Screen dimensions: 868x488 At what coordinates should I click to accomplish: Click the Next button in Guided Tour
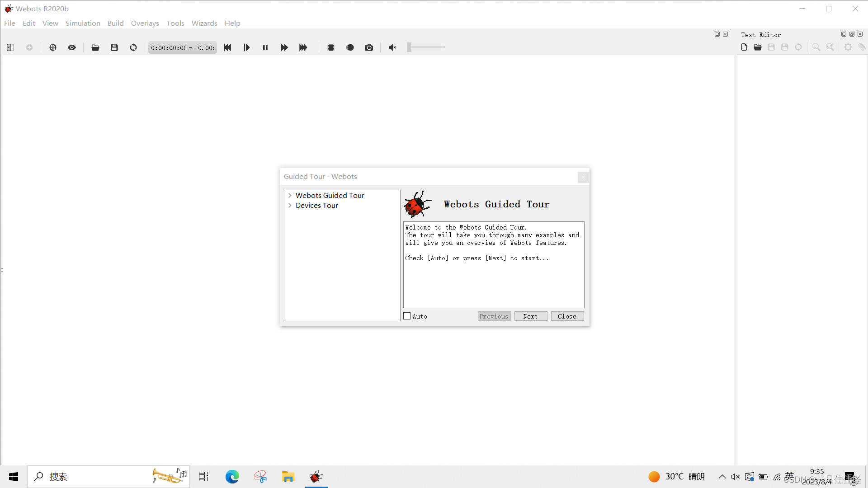tap(530, 316)
